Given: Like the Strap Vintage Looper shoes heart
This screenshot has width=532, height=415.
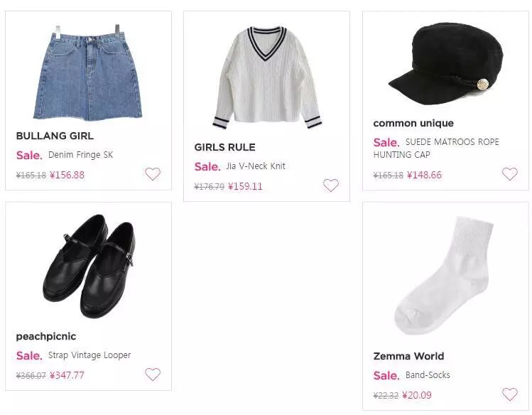Looking at the screenshot, I should coord(153,374).
